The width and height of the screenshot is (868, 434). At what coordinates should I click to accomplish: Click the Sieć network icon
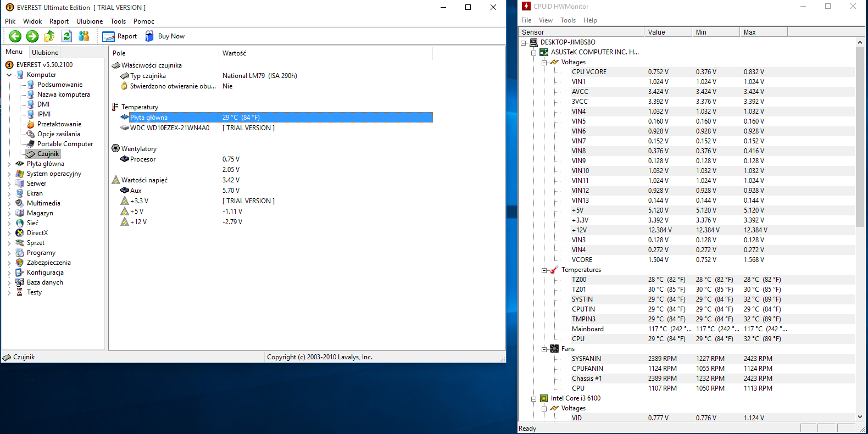(20, 223)
